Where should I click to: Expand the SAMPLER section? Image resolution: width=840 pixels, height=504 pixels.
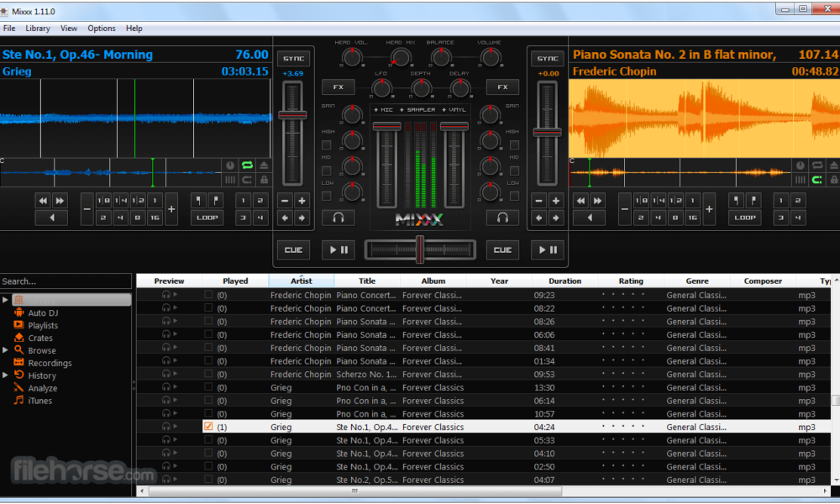point(417,110)
